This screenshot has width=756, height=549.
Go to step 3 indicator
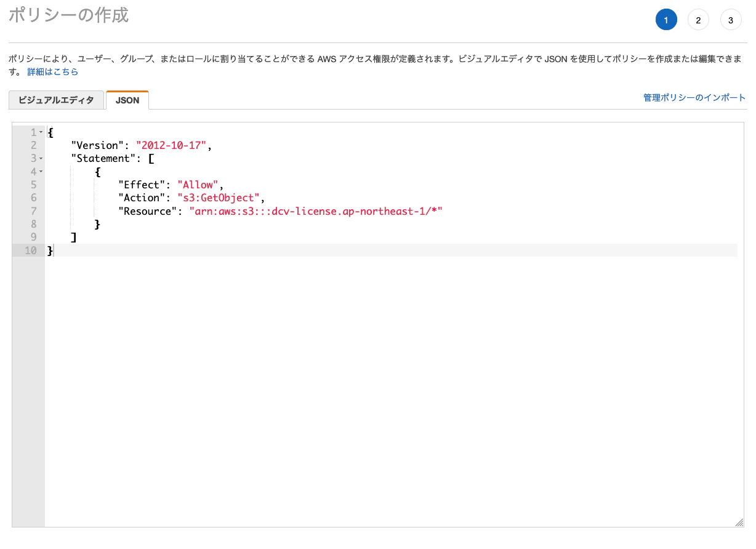tap(731, 20)
